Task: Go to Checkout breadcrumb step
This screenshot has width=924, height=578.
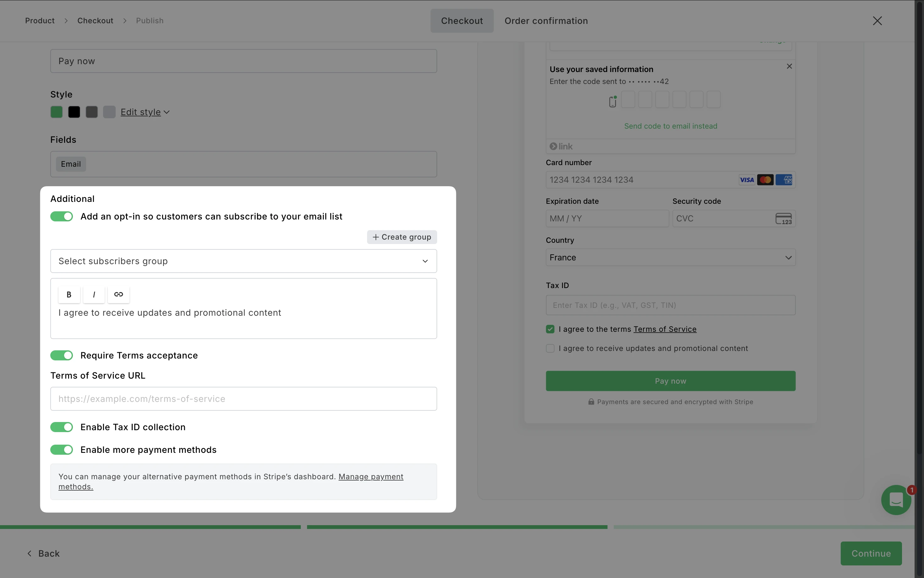Action: click(96, 21)
